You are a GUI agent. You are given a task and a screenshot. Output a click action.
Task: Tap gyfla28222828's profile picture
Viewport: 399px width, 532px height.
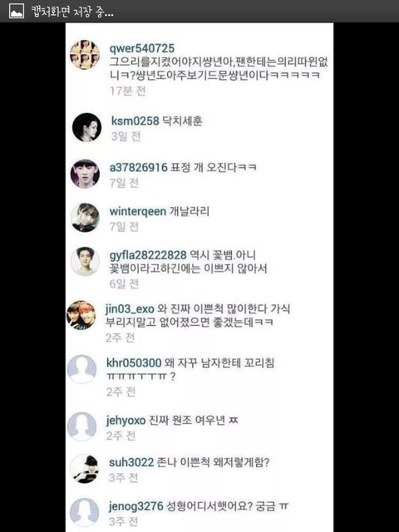click(85, 261)
